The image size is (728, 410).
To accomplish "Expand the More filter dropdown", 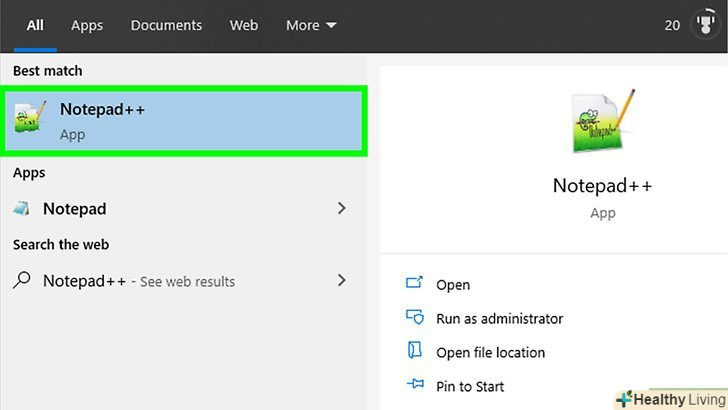I will (311, 25).
